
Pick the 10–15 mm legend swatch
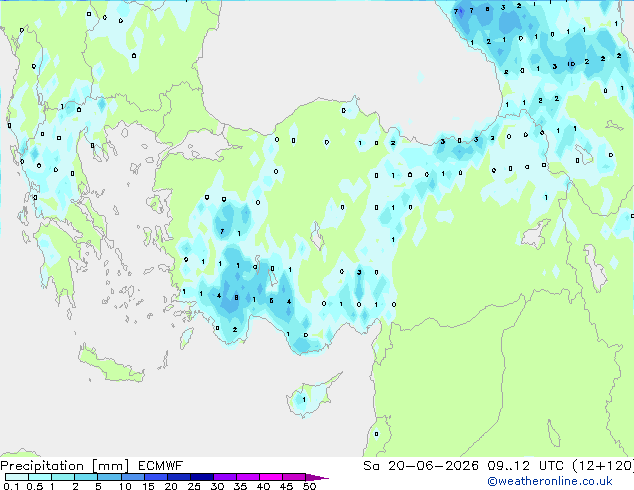(x=133, y=477)
